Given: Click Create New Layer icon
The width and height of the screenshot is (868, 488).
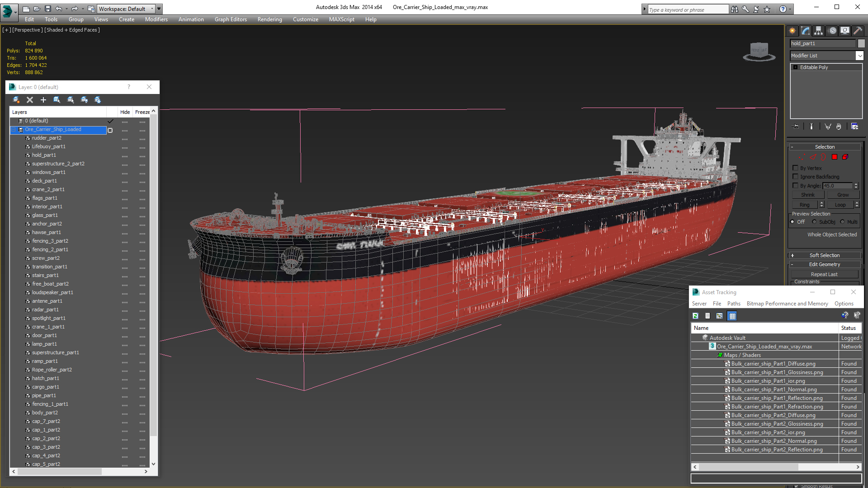Looking at the screenshot, I should 16,100.
